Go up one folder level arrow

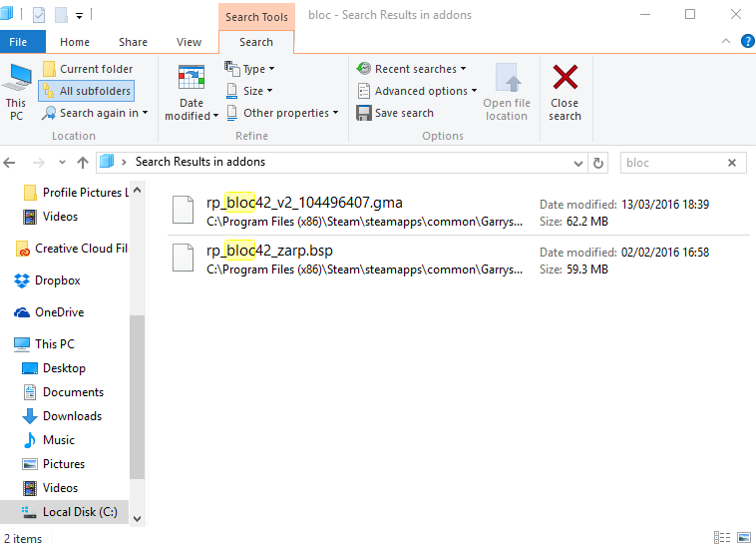tap(83, 163)
